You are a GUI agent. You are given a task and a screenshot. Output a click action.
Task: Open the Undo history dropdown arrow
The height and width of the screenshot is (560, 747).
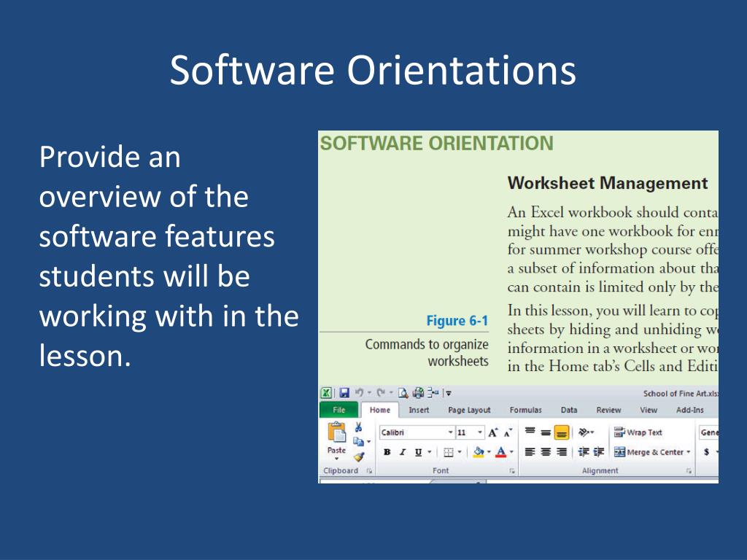[x=369, y=393]
